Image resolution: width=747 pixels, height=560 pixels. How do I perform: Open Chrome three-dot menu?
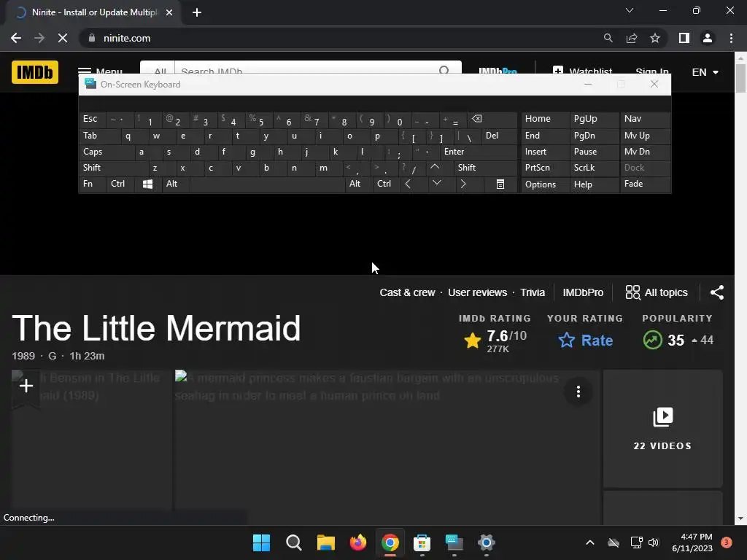[x=731, y=38]
